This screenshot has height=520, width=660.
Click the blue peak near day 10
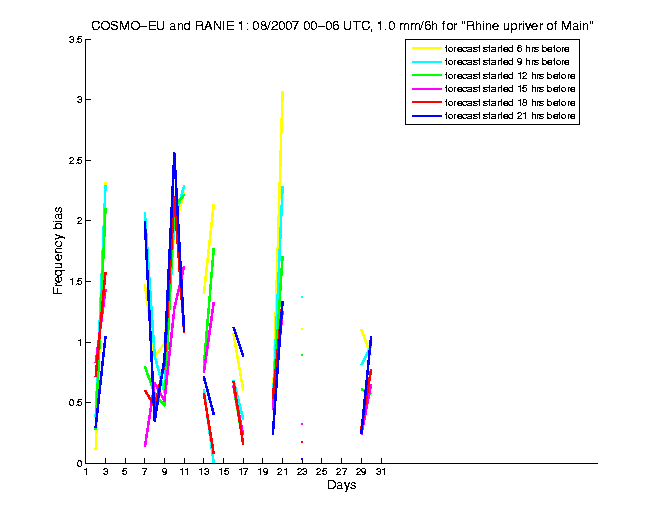point(174,154)
